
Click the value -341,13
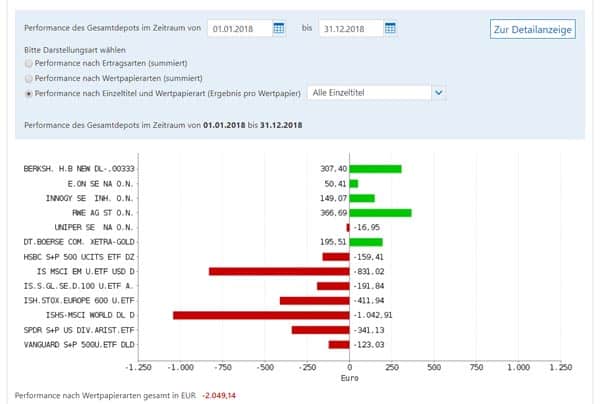[x=368, y=330]
